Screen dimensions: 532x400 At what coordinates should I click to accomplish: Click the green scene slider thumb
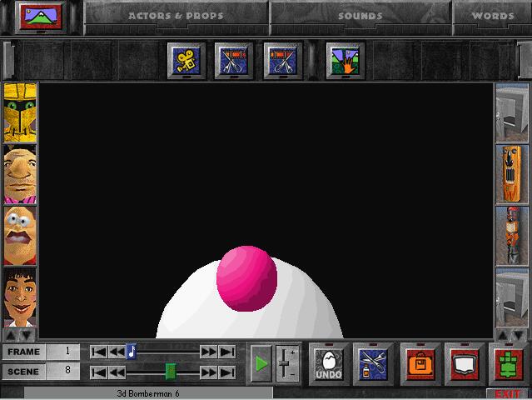[171, 371]
